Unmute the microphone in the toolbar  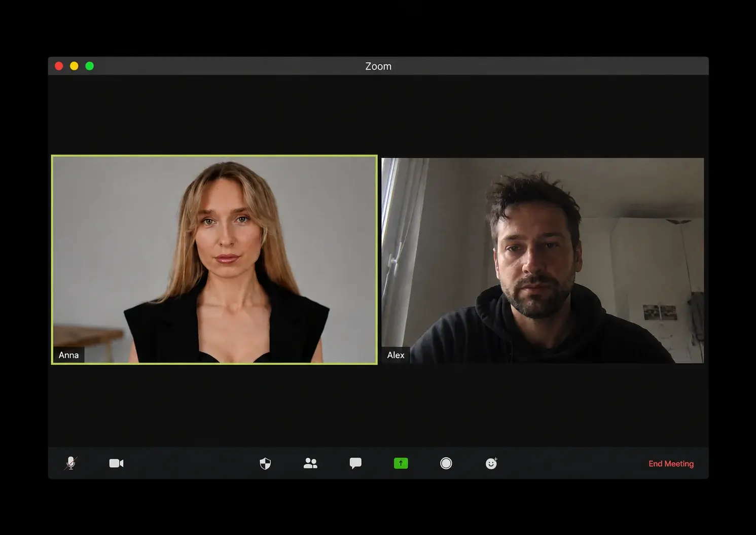[x=71, y=463]
